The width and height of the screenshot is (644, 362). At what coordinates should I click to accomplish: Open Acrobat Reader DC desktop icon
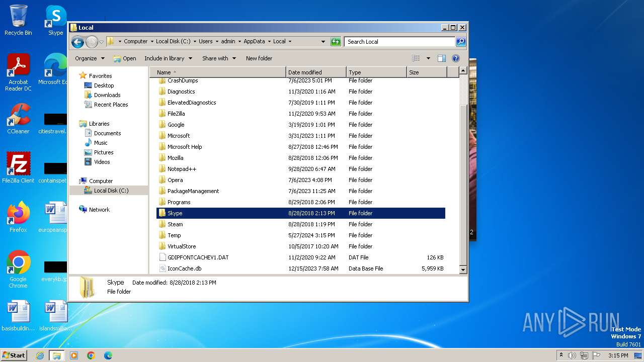coord(18,73)
